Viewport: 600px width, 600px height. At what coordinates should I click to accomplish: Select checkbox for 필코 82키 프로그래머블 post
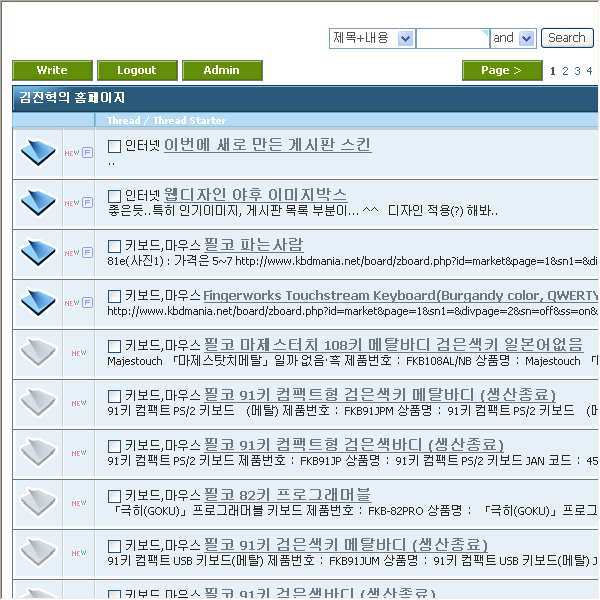coord(114,496)
